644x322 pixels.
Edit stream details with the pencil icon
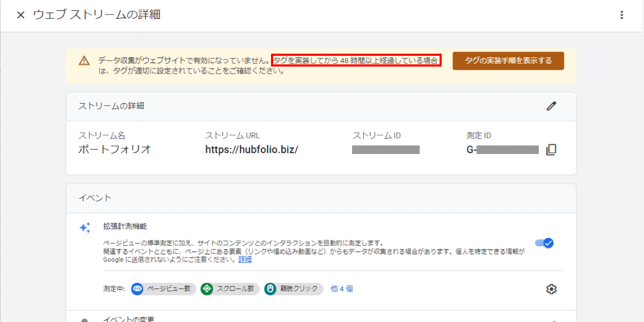(x=551, y=106)
